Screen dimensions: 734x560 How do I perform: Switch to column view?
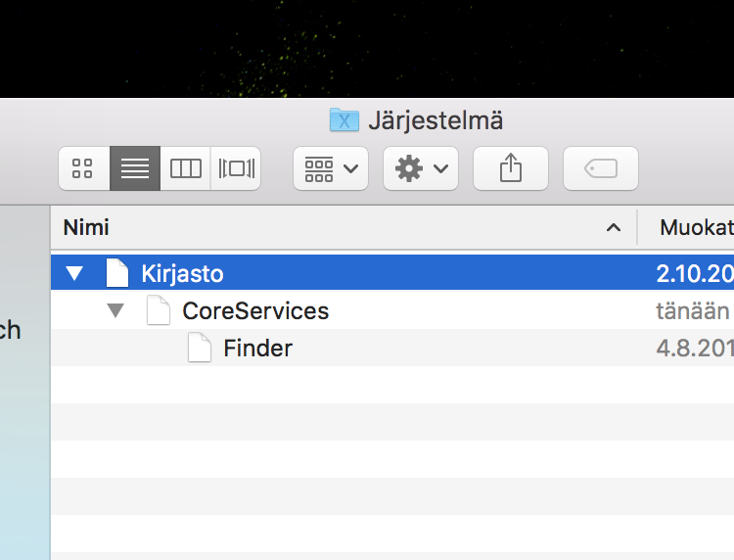click(x=185, y=168)
